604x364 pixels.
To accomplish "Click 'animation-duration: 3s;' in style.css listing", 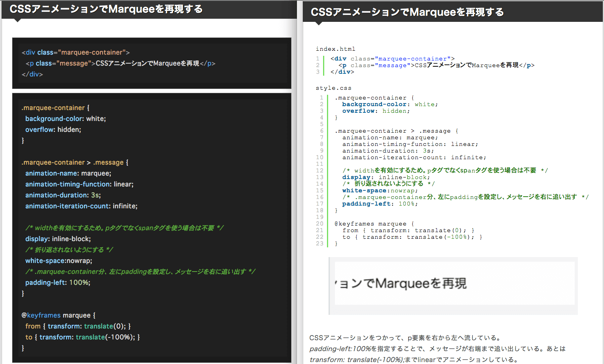I will 388,151.
